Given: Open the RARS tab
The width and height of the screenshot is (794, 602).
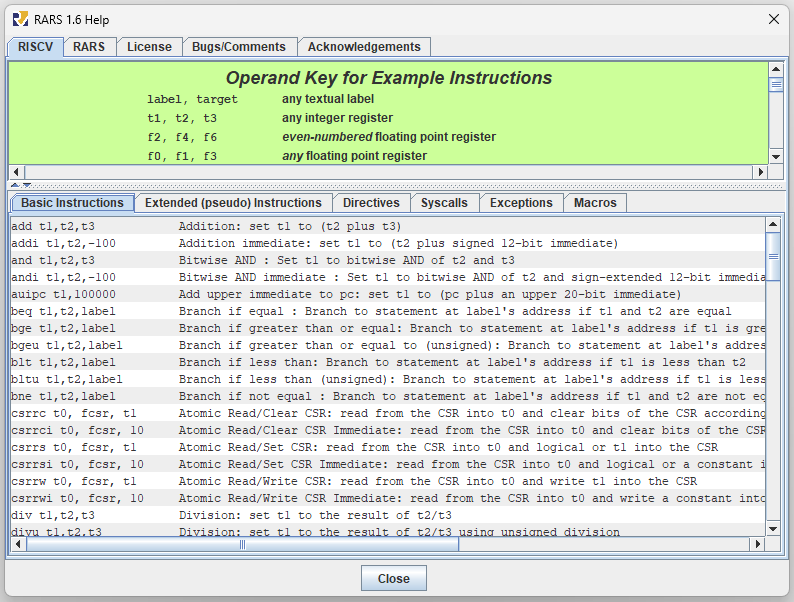Looking at the screenshot, I should tap(89, 47).
